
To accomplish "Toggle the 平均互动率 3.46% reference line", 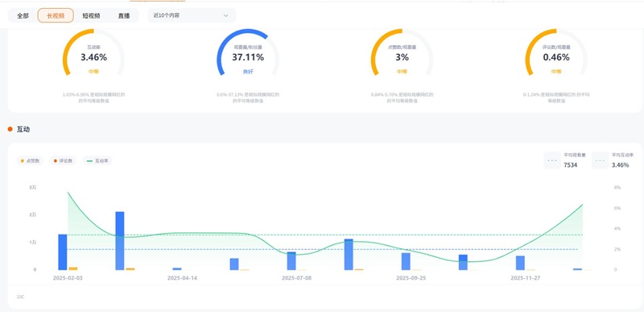I will [x=613, y=160].
